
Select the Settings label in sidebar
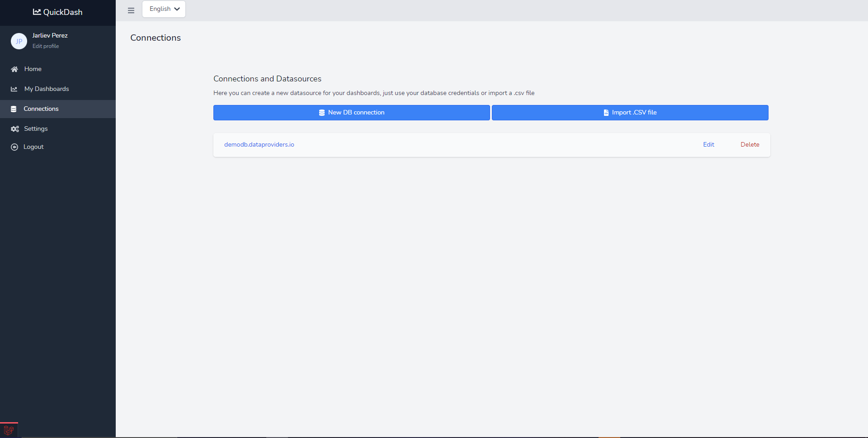pos(36,129)
